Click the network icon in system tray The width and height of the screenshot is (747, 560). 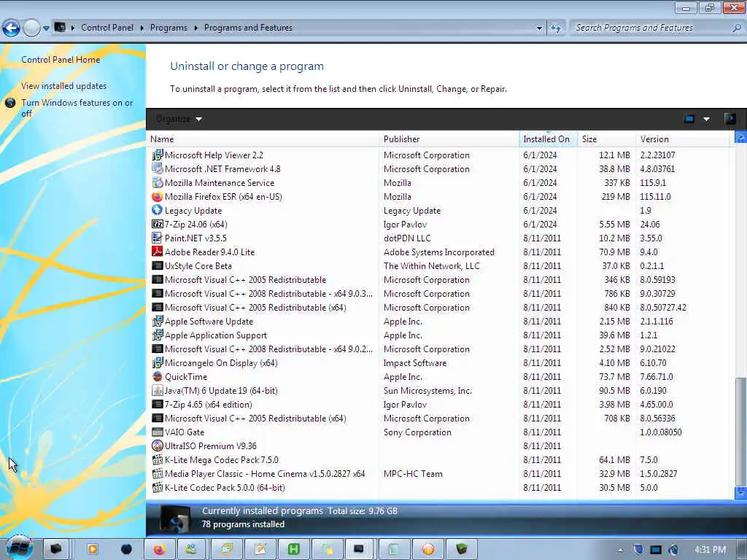coord(656,550)
